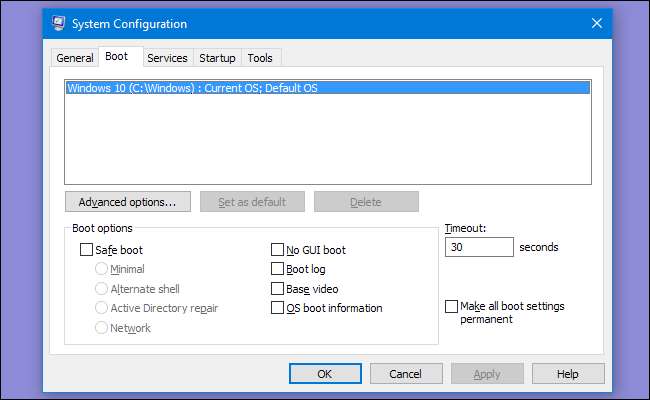Click the Advanced options button
Screen dimensions: 650x400
click(127, 202)
